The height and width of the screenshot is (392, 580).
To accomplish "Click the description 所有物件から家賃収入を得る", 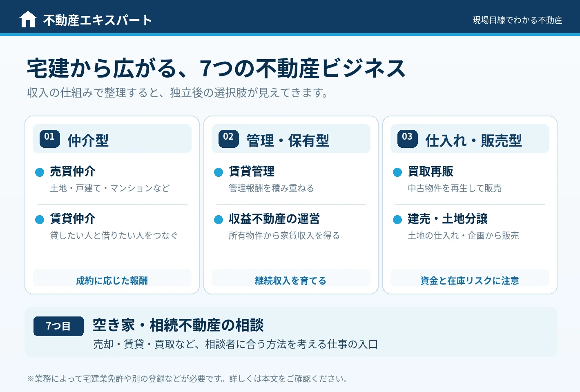I will pyautogui.click(x=284, y=236).
